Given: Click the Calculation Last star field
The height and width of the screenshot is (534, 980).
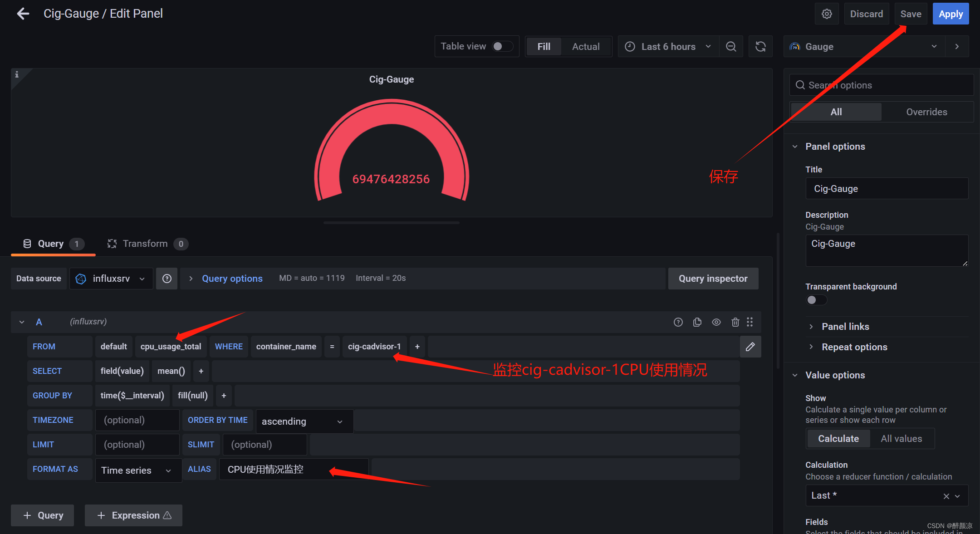Looking at the screenshot, I should [881, 495].
